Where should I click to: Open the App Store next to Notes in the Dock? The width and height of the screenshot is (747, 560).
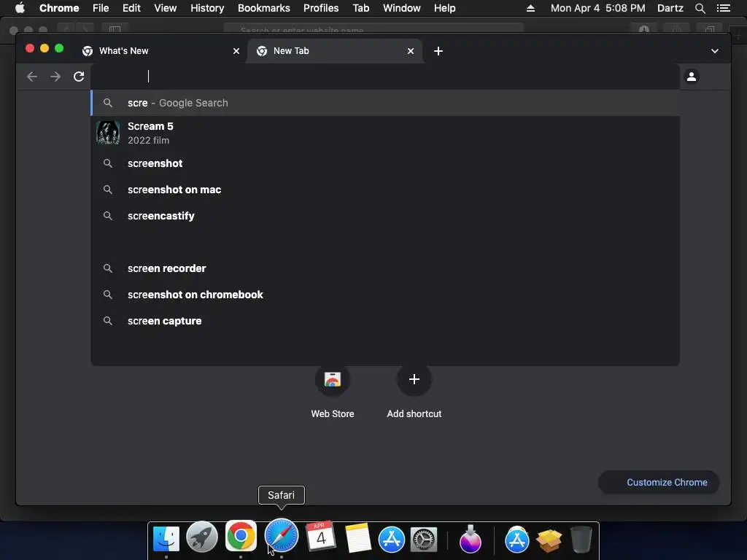point(392,540)
